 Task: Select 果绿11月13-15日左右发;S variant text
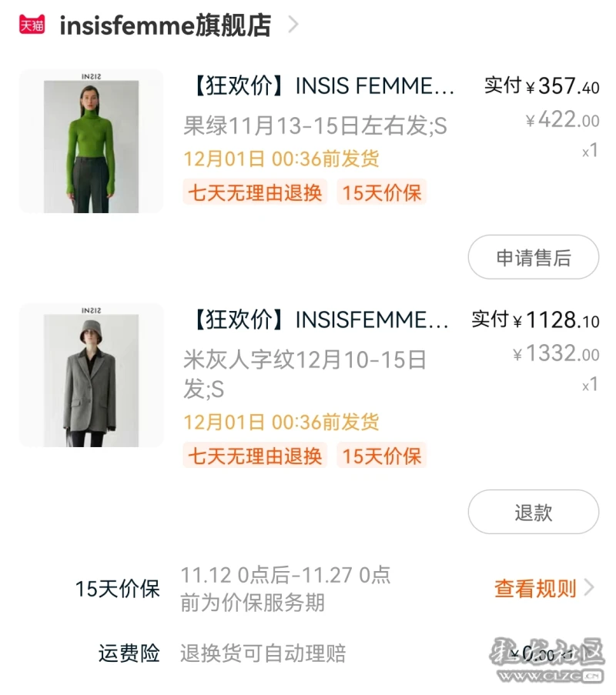[x=316, y=125]
